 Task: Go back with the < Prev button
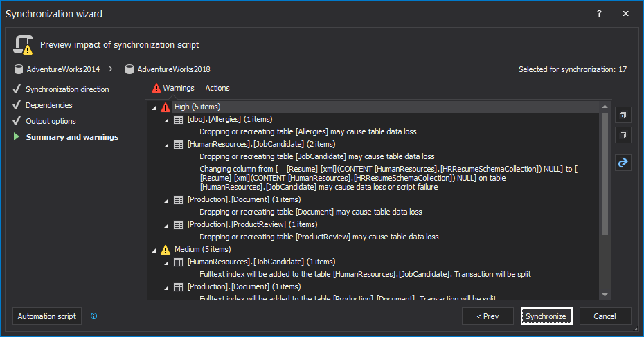(488, 316)
